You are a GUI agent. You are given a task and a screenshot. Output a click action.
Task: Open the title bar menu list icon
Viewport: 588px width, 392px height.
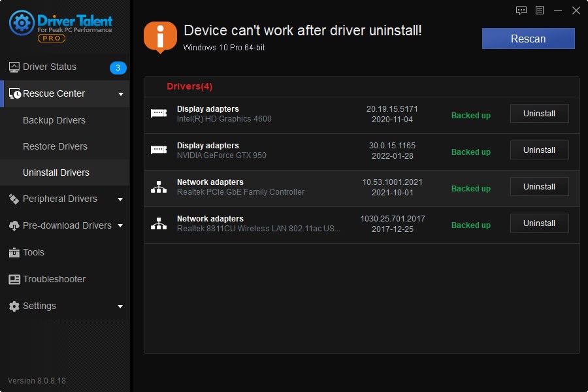pyautogui.click(x=540, y=10)
